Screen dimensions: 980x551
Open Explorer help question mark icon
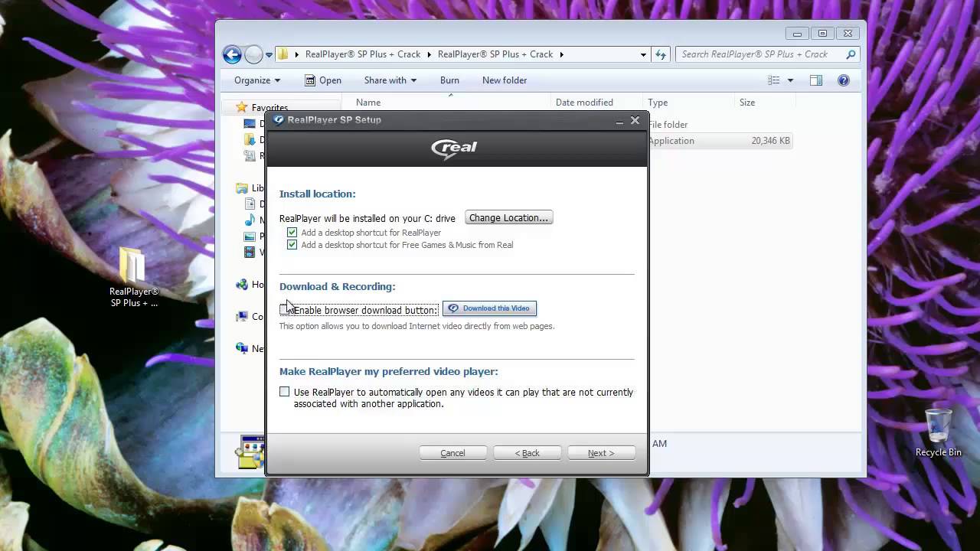click(844, 80)
